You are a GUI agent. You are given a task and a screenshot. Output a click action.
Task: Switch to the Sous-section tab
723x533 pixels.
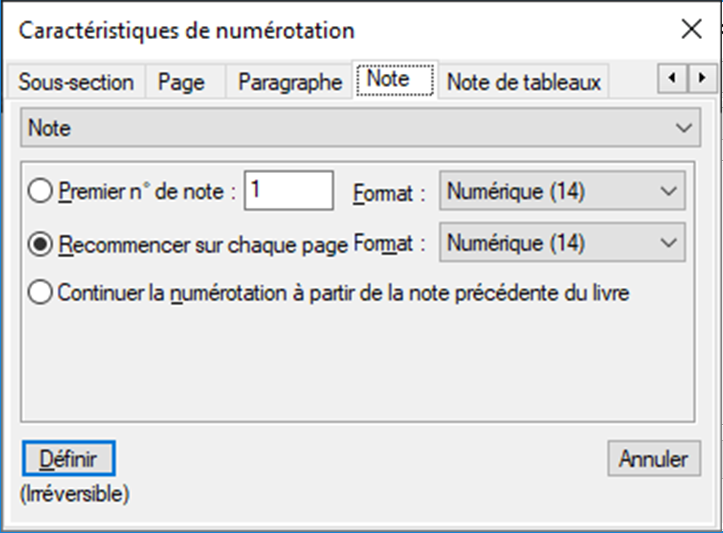point(76,82)
